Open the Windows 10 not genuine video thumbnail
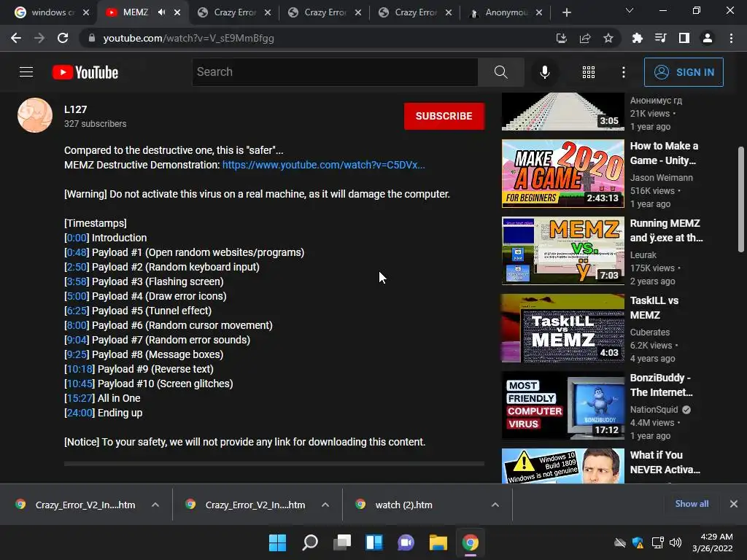 click(x=562, y=466)
